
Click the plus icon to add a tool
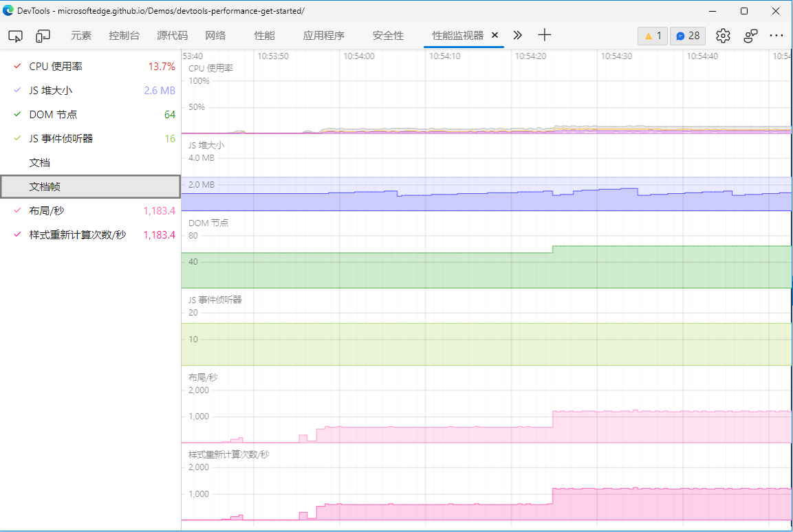[x=544, y=35]
